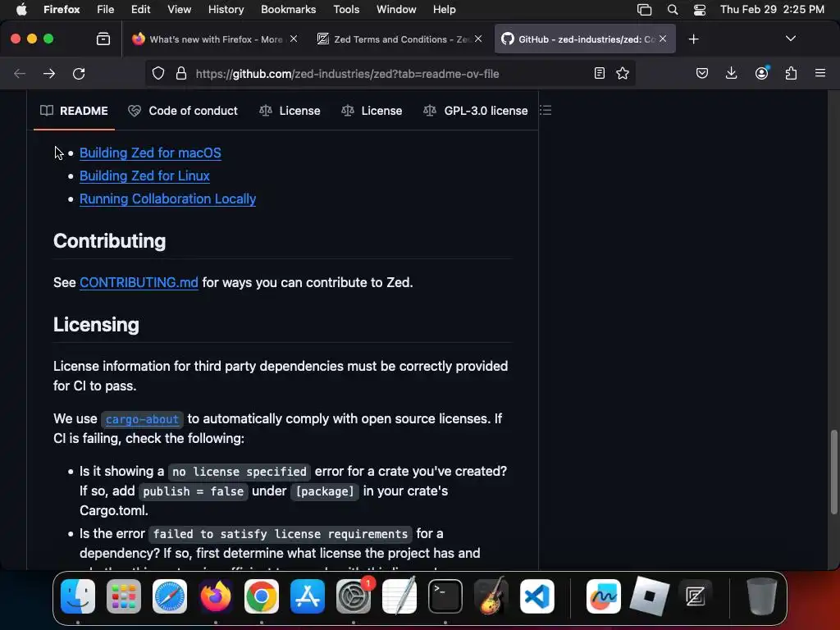Open Building Zed for macOS link
Screen dimensions: 840x630
coord(150,153)
